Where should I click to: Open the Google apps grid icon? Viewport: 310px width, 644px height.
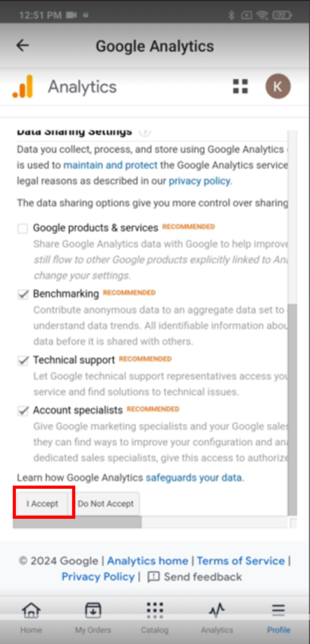pyautogui.click(x=240, y=87)
